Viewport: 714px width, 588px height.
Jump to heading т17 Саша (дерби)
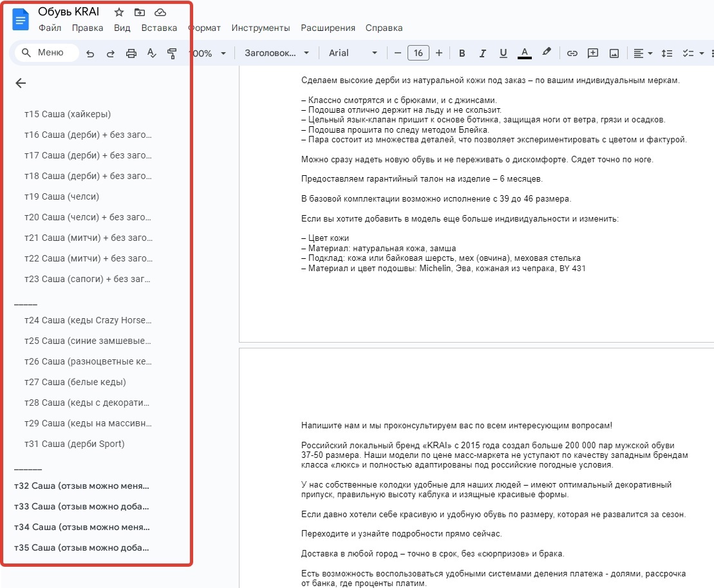[88, 155]
